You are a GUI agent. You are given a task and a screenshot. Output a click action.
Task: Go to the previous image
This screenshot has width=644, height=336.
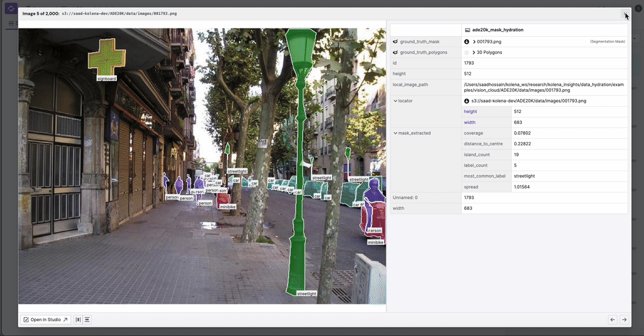tap(612, 320)
